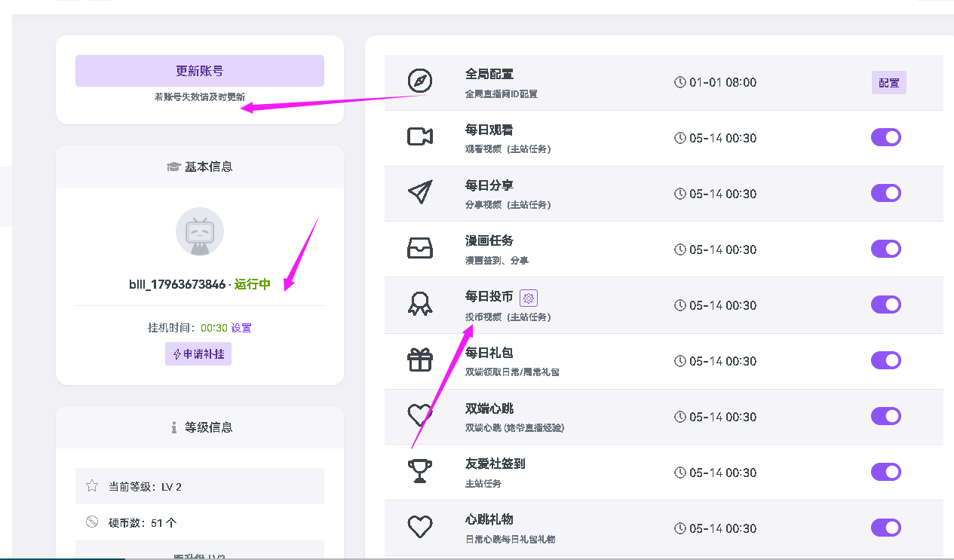Disable the 漫画任务 switch

[x=886, y=249]
